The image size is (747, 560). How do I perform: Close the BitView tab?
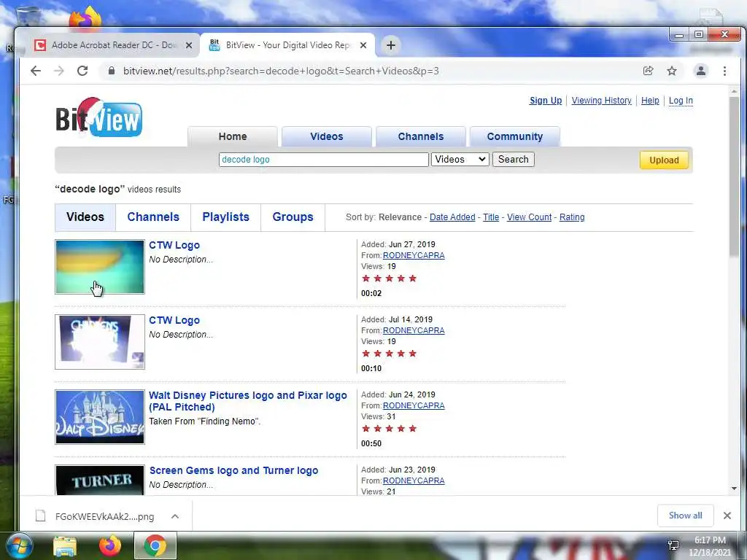[363, 45]
